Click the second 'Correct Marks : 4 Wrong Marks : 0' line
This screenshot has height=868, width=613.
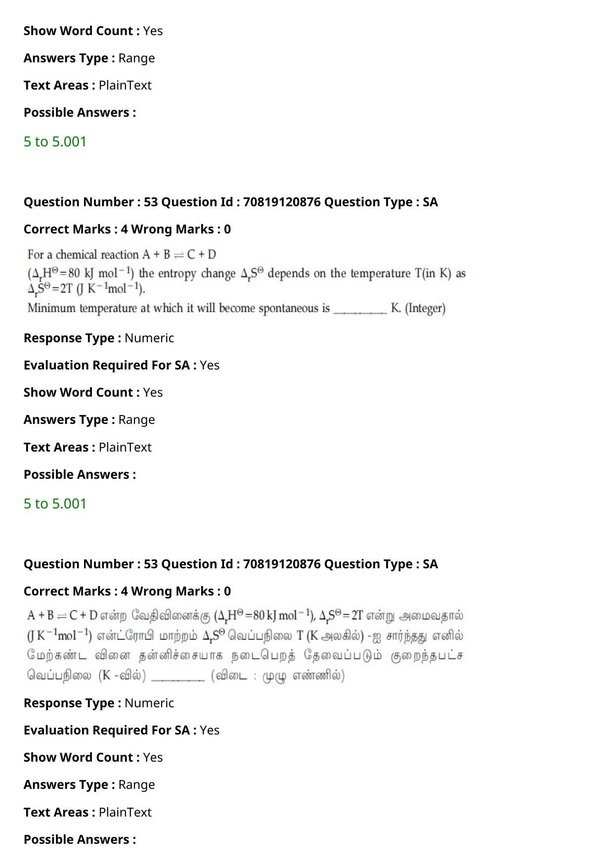pyautogui.click(x=127, y=591)
